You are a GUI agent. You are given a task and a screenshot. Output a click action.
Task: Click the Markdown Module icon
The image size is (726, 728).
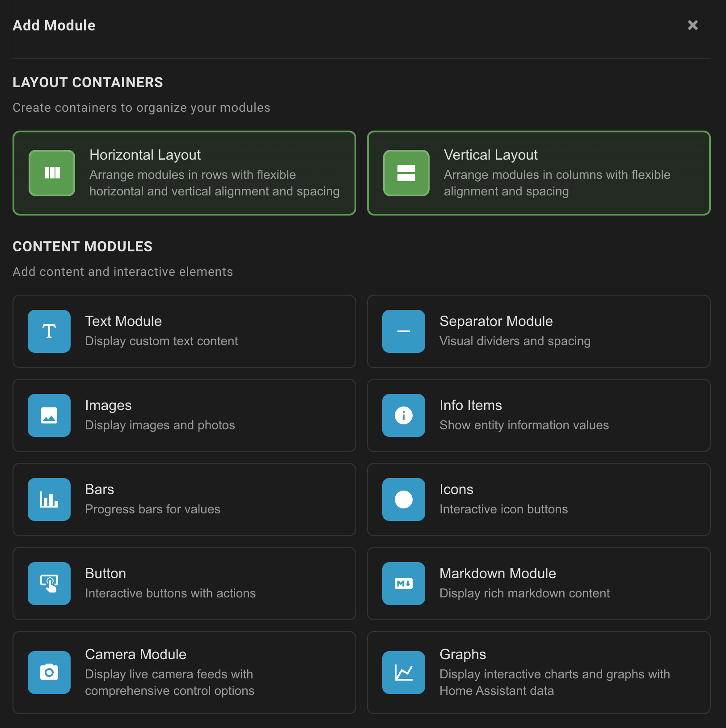[403, 584]
